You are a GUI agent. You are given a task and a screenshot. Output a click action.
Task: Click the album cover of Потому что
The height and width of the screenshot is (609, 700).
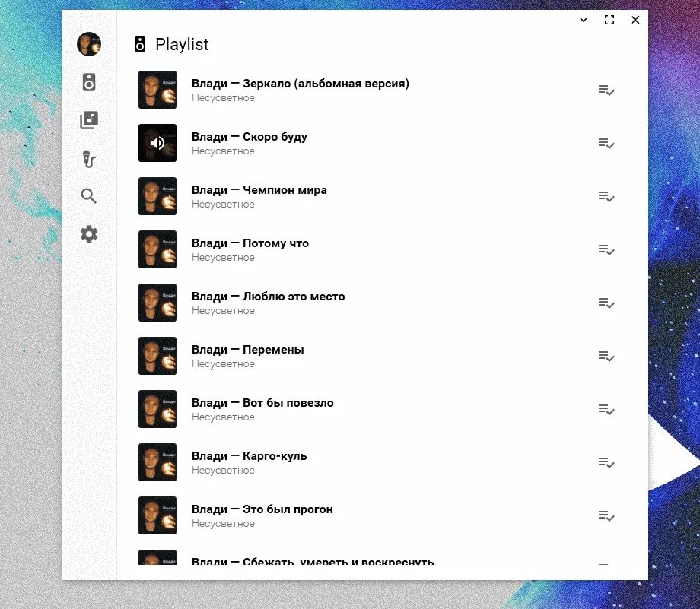[x=157, y=249]
